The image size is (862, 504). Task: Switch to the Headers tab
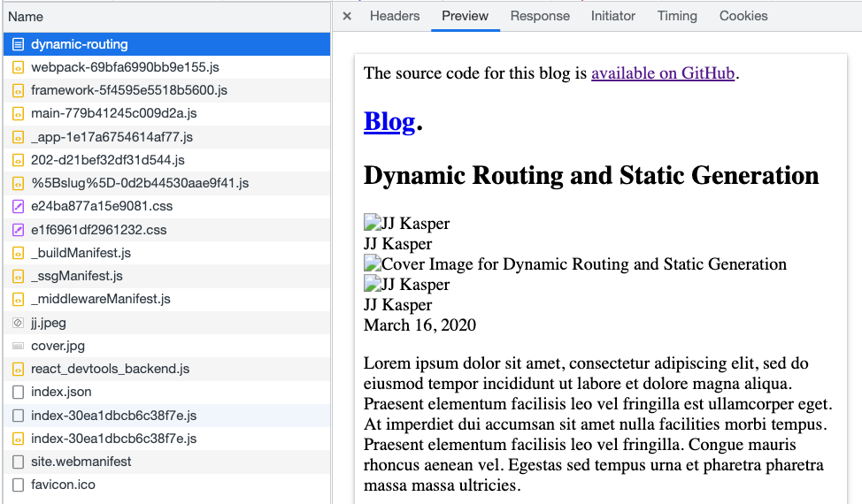[x=395, y=16]
